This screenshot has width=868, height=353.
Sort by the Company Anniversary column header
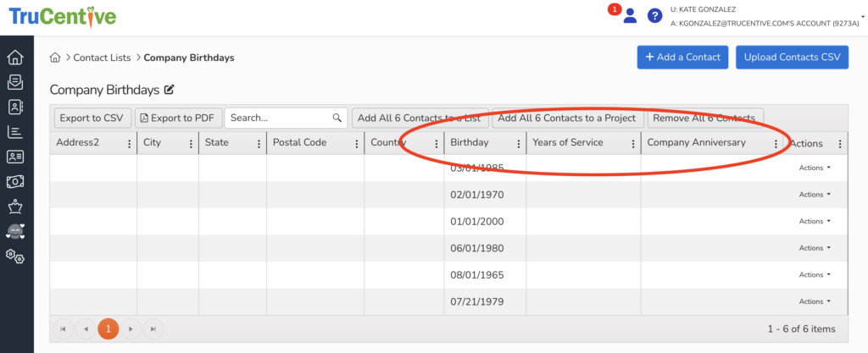[696, 143]
